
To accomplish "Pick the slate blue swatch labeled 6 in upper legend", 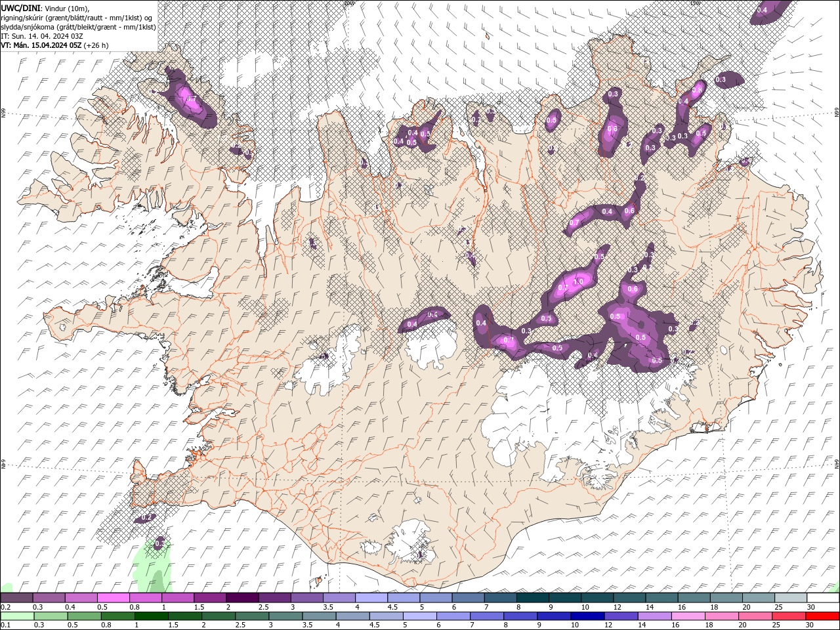I will 469,598.
